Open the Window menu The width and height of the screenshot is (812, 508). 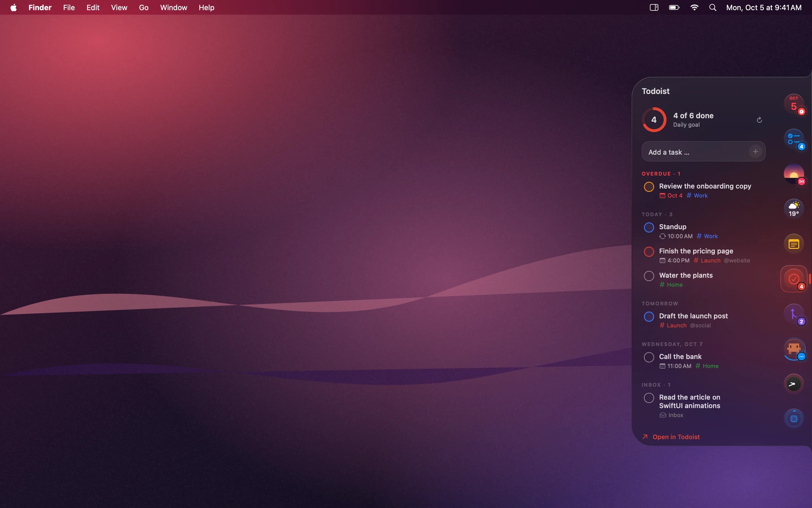tap(173, 7)
